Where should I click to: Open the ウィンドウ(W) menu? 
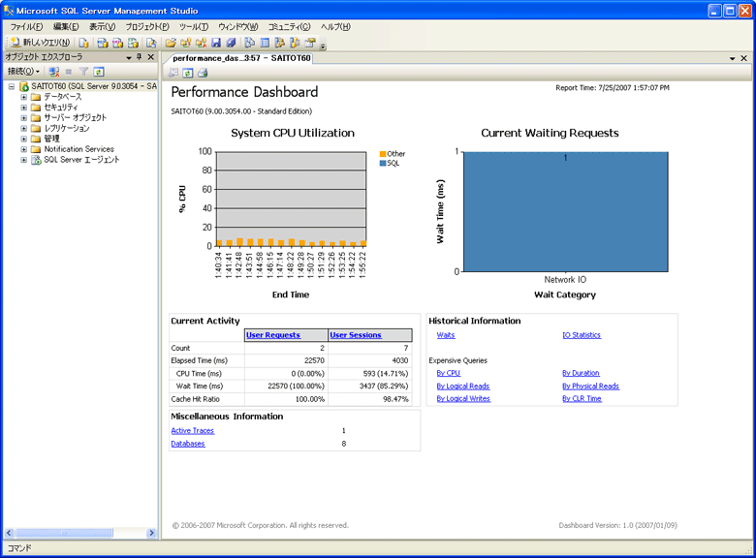238,27
